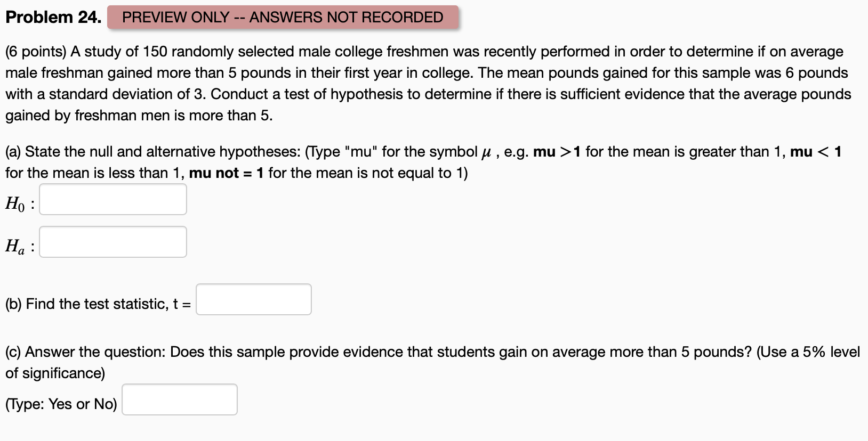Click the Ha hypothesis input field

112,242
